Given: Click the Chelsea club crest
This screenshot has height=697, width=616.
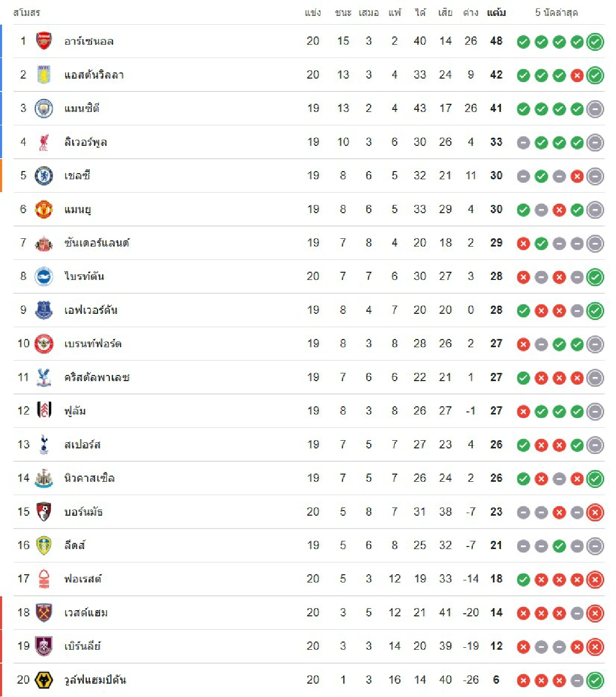Looking at the screenshot, I should coord(44,176).
